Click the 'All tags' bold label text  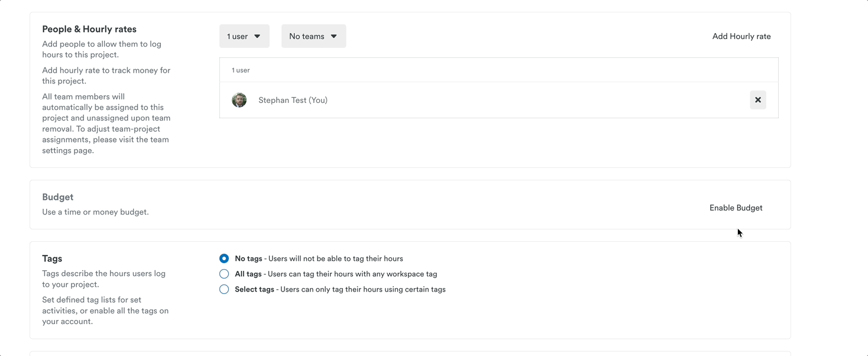(x=248, y=274)
